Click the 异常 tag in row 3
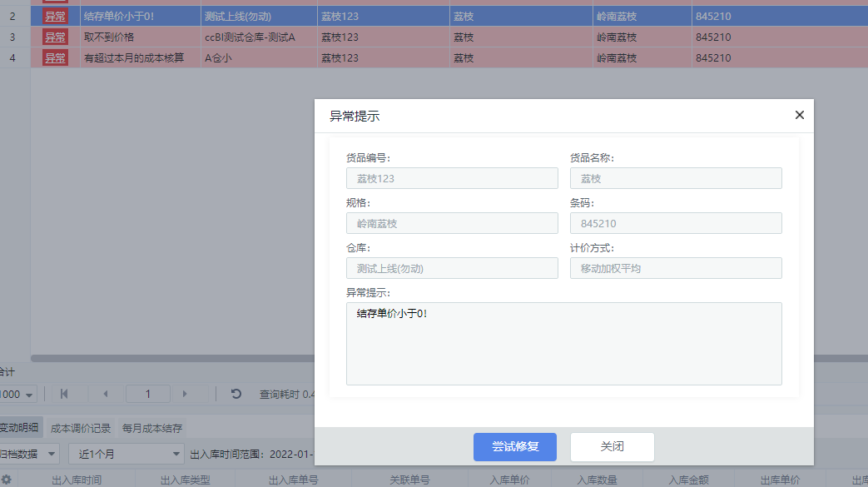Screen dimensions: 868x487 56,37
